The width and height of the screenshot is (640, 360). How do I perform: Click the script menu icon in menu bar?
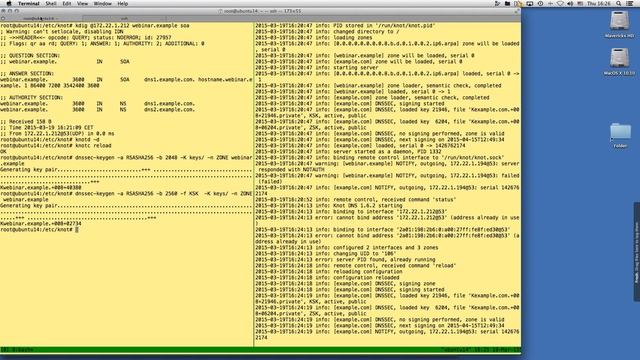(497, 3)
